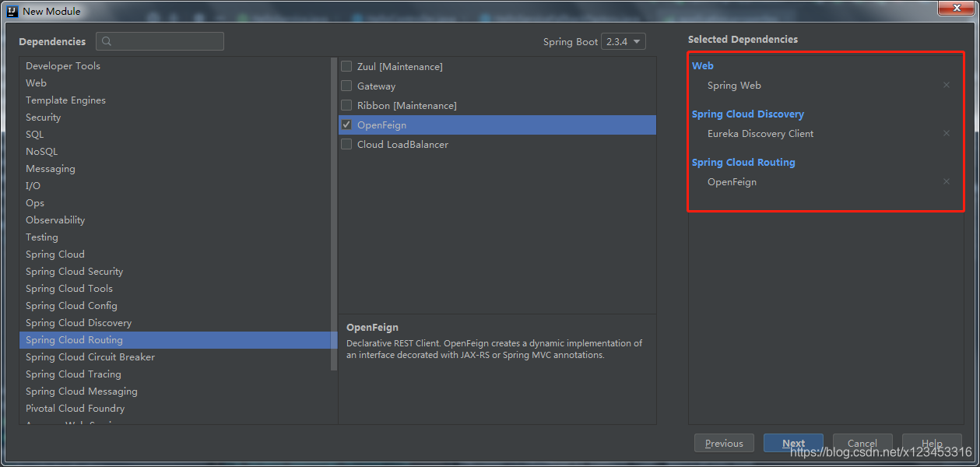Click the Previous button
Image resolution: width=980 pixels, height=467 pixels.
[x=724, y=444]
